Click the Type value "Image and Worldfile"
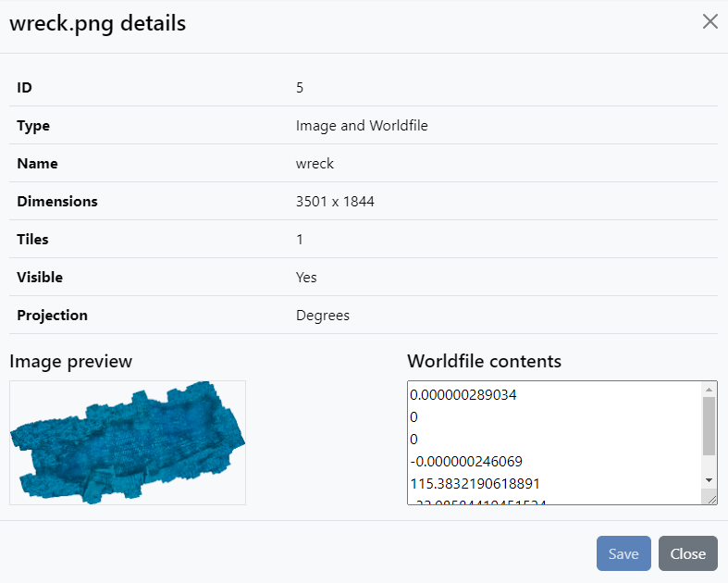728x583 pixels. (x=362, y=126)
